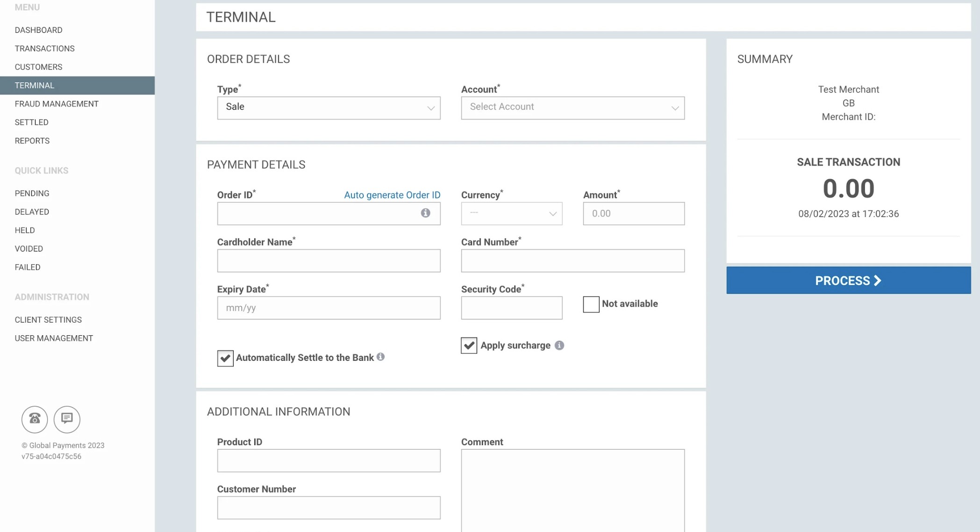Check the Not available security code box
This screenshot has width=980, height=532.
591,304
